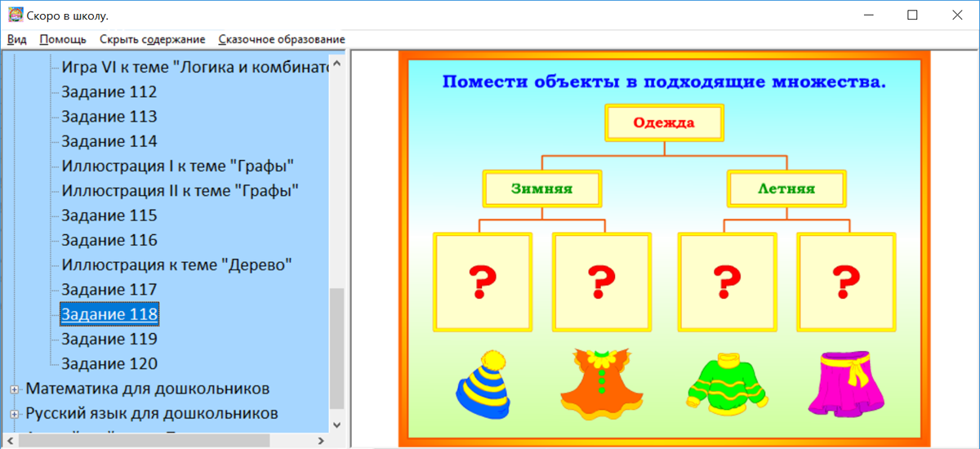This screenshot has height=449, width=980.
Task: Select Задание 114 in tree
Action: pos(109,141)
